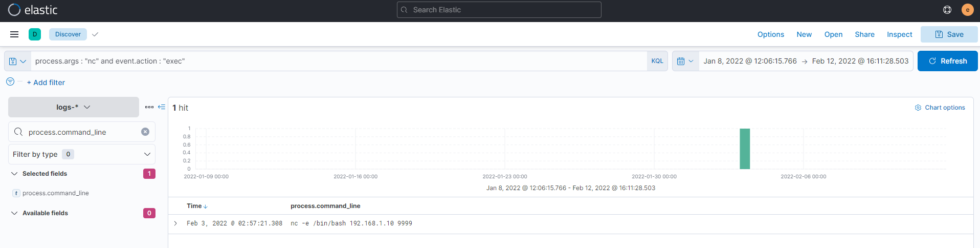This screenshot has height=248, width=980.
Task: Open the Inspect menu item
Action: pyautogui.click(x=899, y=34)
